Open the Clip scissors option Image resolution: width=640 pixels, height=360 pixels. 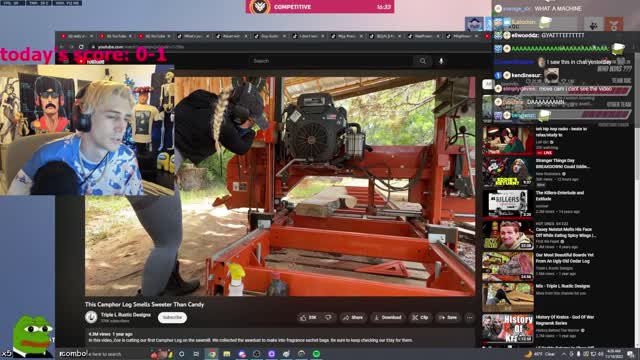tap(420, 318)
